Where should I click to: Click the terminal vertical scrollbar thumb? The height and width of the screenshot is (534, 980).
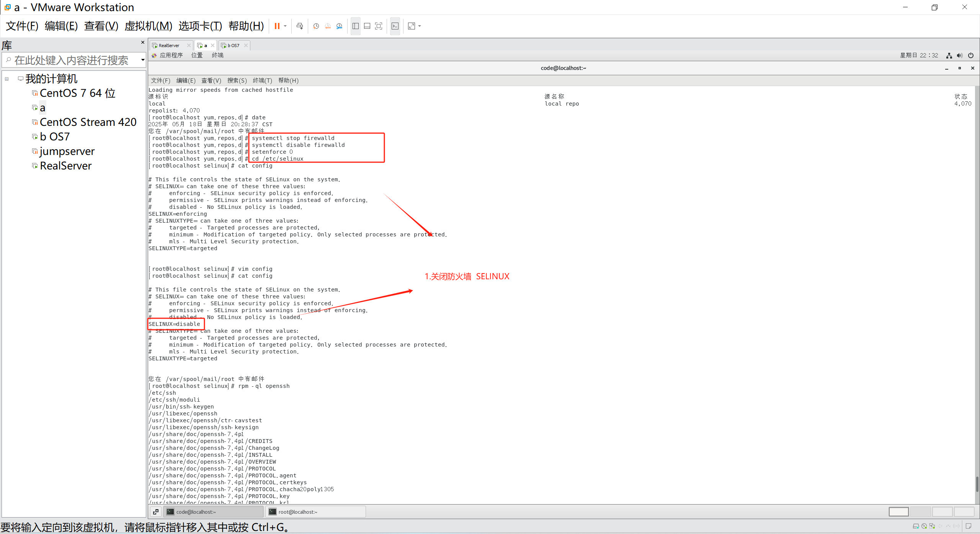977,484
